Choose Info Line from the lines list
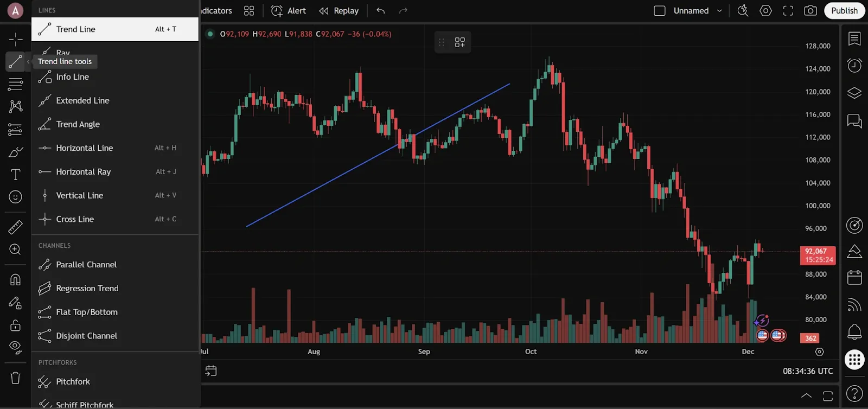The width and height of the screenshot is (868, 409). (x=115, y=77)
